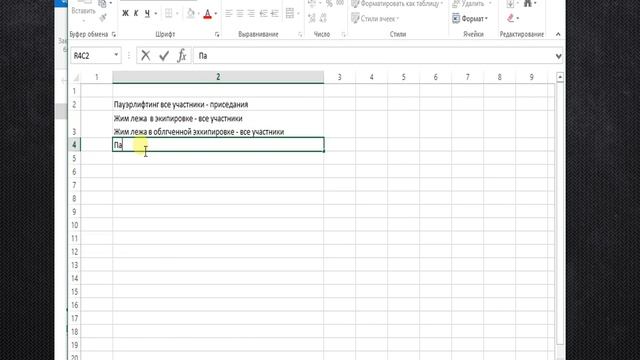Viewport: 640px width, 360px height.
Task: Click Find & Select binoculars icon
Action: 528,3
